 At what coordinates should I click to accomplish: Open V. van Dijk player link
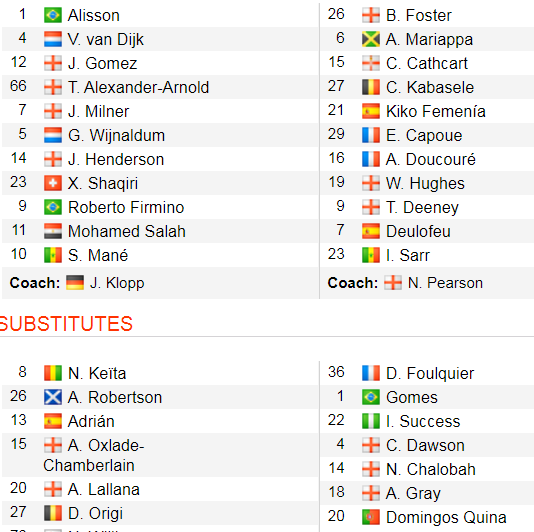[106, 40]
